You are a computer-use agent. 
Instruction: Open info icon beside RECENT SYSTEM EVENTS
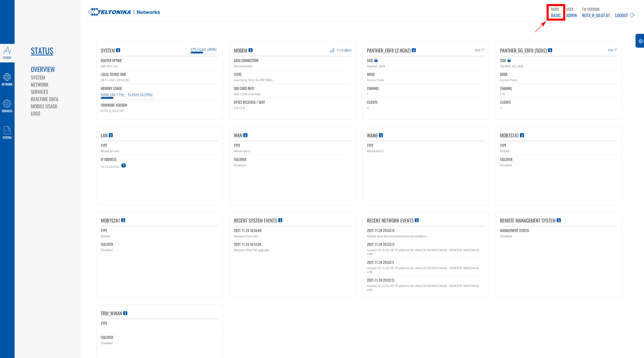point(280,220)
